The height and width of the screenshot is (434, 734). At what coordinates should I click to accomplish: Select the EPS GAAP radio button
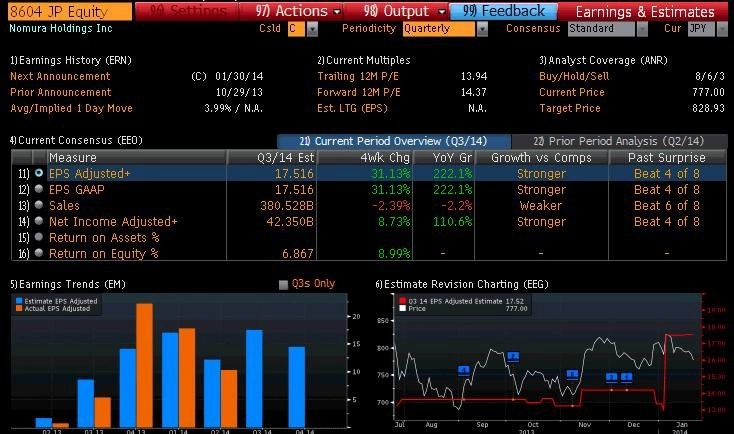[39, 189]
